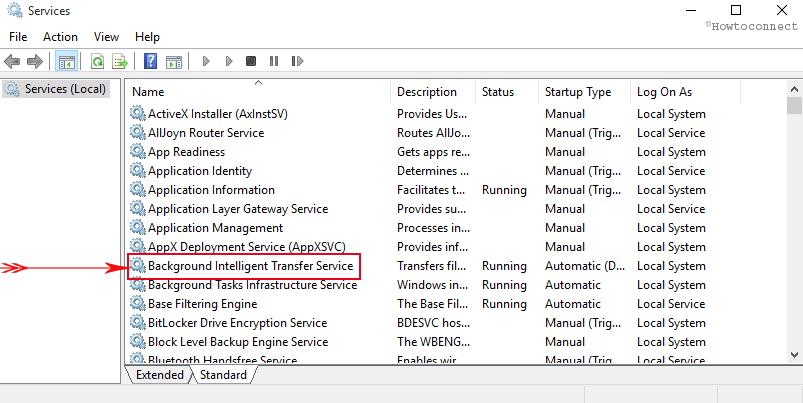803x403 pixels.
Task: Toggle the Show/Hide Console Tree icon
Action: click(67, 61)
